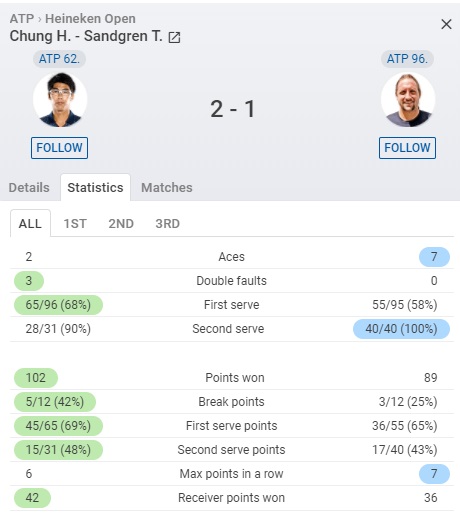Open match in new window icon

(x=174, y=37)
